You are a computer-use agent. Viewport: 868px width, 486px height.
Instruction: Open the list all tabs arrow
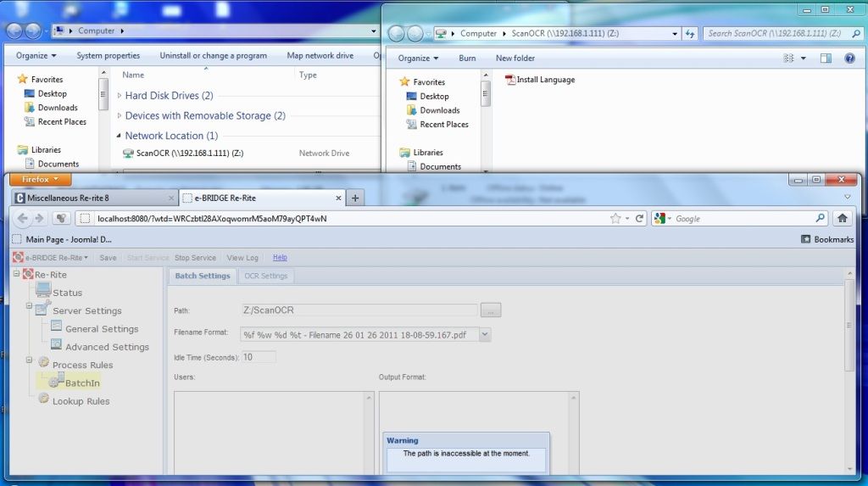(x=847, y=198)
